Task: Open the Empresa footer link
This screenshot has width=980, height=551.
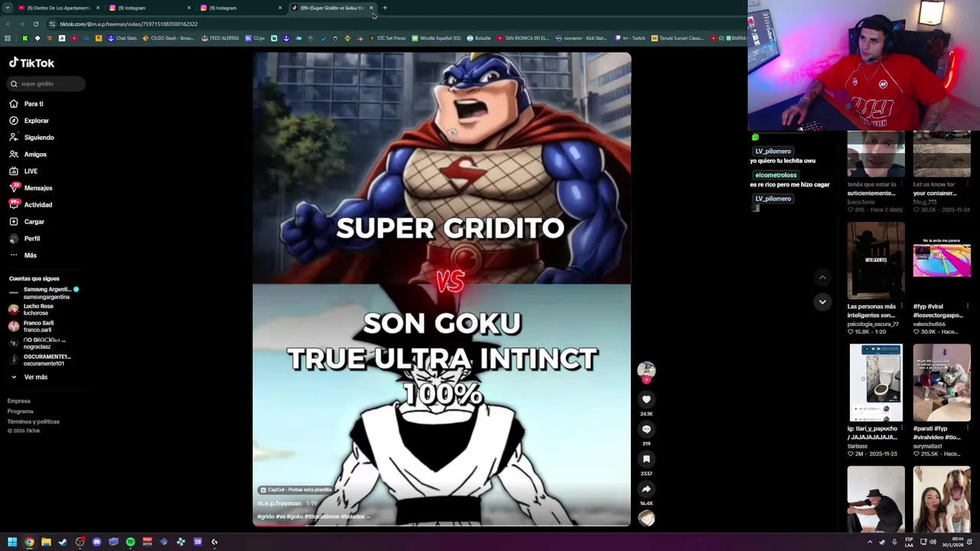Action: [x=19, y=401]
